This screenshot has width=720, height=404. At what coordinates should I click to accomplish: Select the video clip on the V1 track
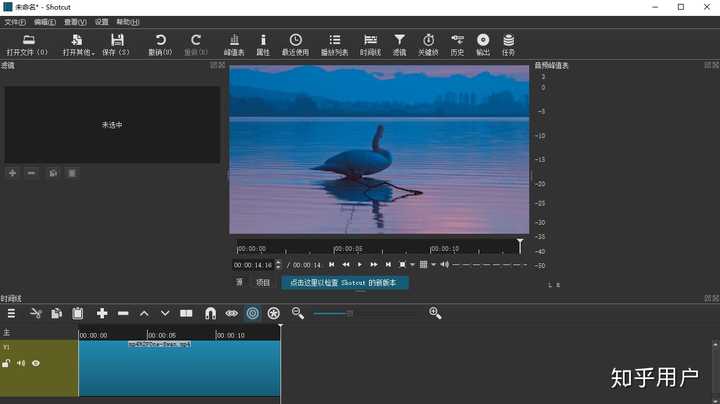point(180,368)
